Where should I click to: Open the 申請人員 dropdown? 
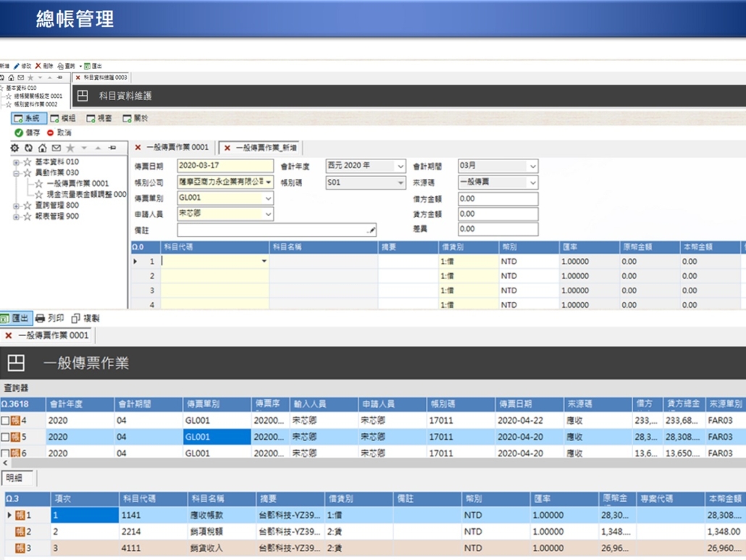coord(268,214)
